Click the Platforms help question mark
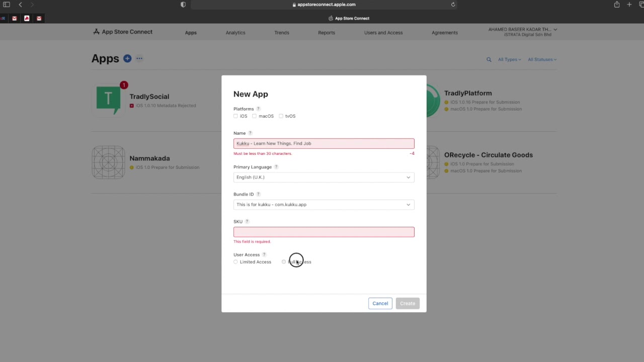Image resolution: width=644 pixels, height=362 pixels. [258, 109]
